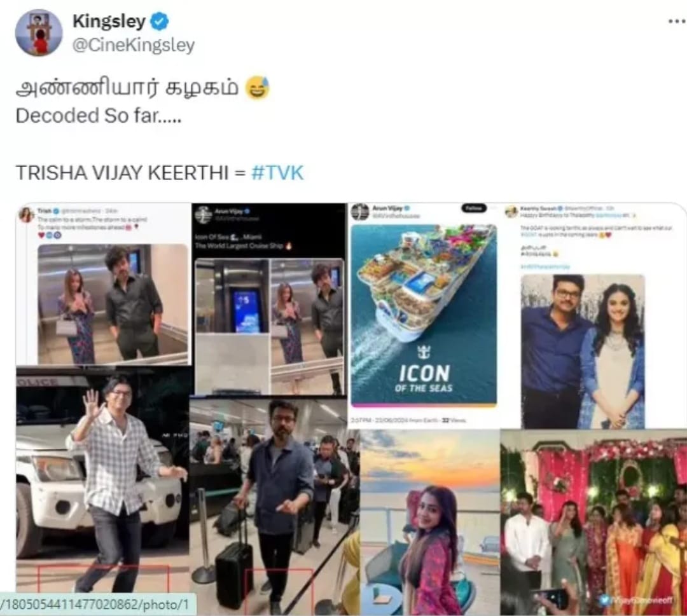
Task: Click the Royal Caribbean crown-anchor logo on the poster
Action: [424, 352]
